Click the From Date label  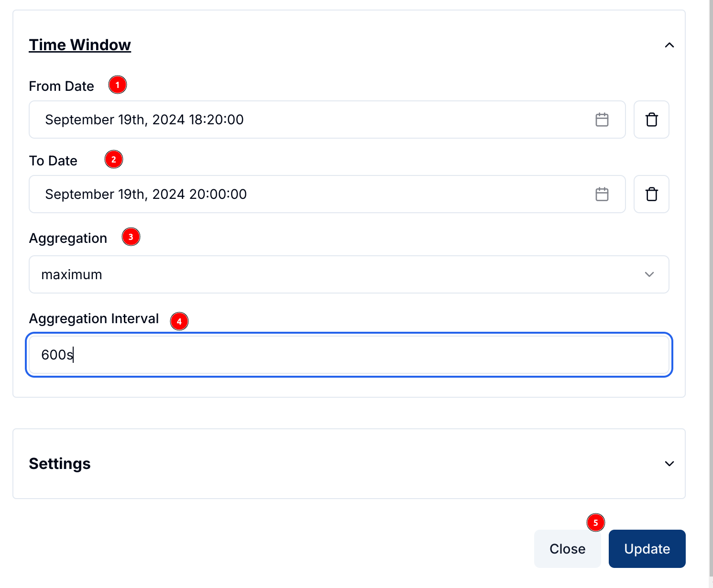point(62,86)
